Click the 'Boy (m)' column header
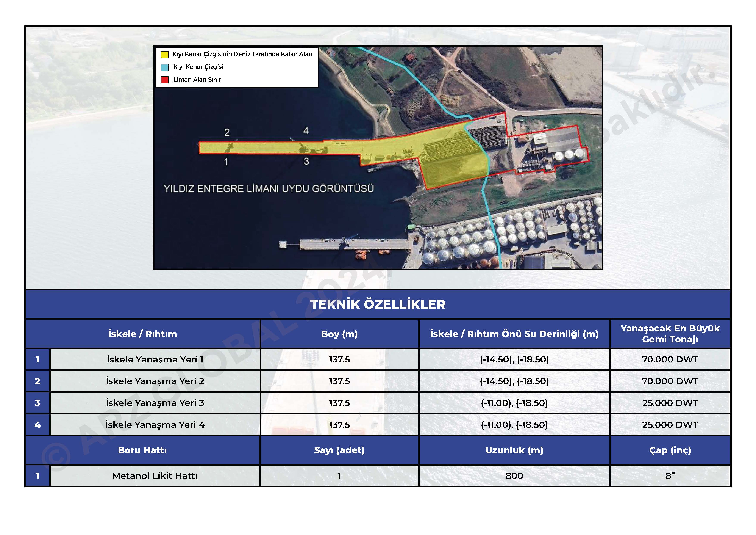Viewport: 756px width, 535px height. tap(339, 334)
